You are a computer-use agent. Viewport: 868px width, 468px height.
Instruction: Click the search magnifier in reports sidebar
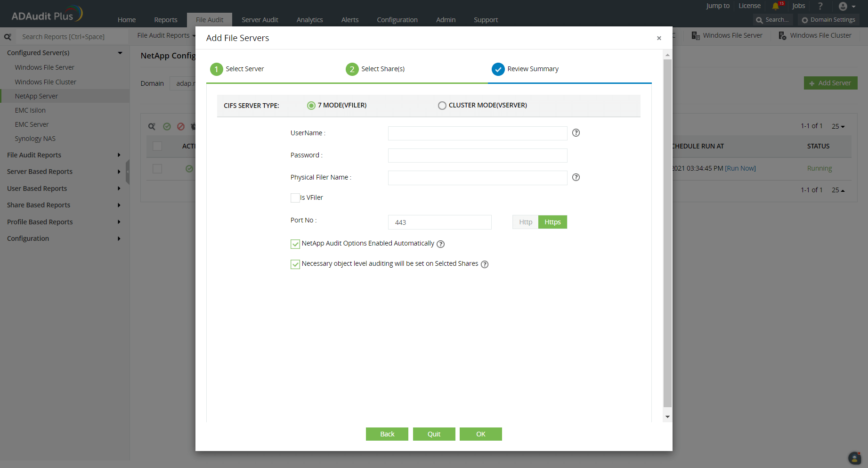pyautogui.click(x=8, y=37)
